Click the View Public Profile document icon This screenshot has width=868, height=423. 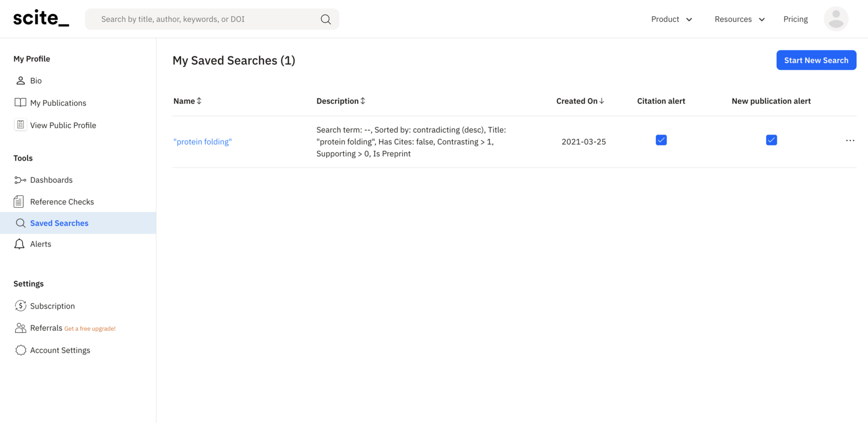pyautogui.click(x=20, y=125)
